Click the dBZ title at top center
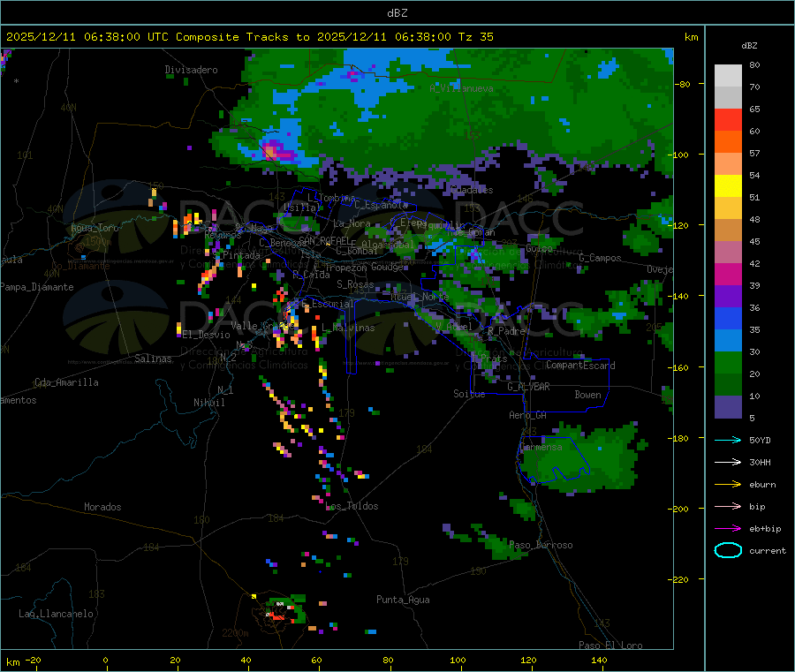This screenshot has height=672, width=795. 397,13
